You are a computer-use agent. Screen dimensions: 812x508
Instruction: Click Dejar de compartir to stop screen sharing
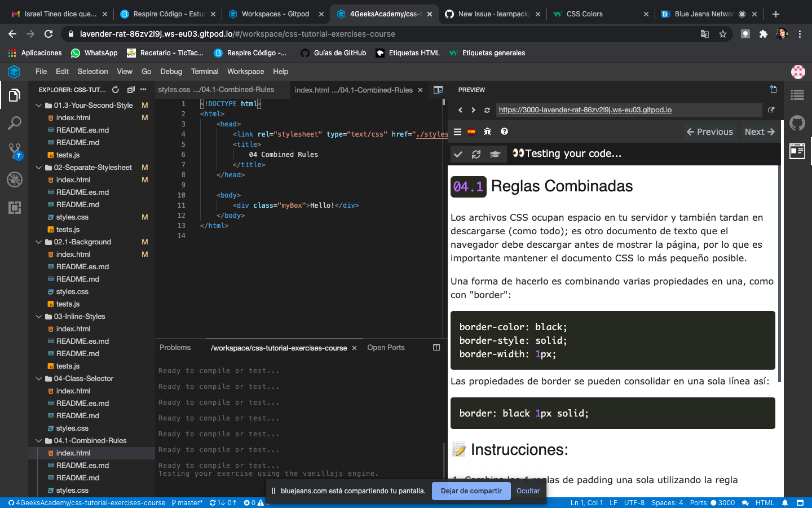coord(471,491)
